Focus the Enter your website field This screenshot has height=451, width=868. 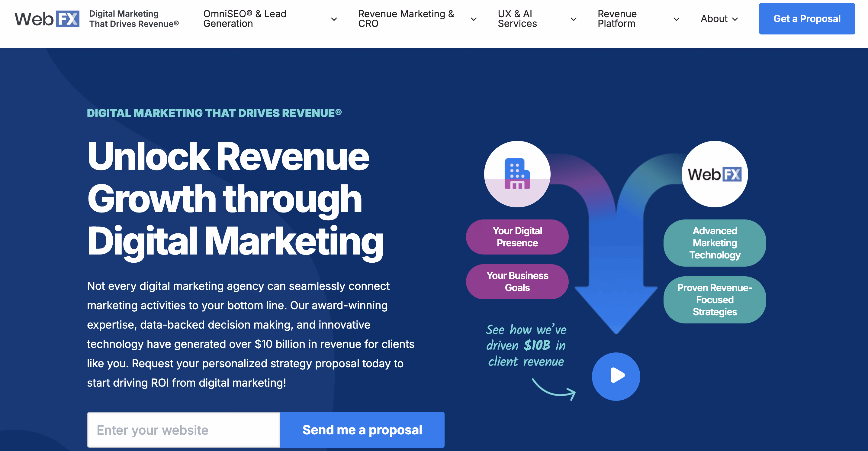coord(183,430)
